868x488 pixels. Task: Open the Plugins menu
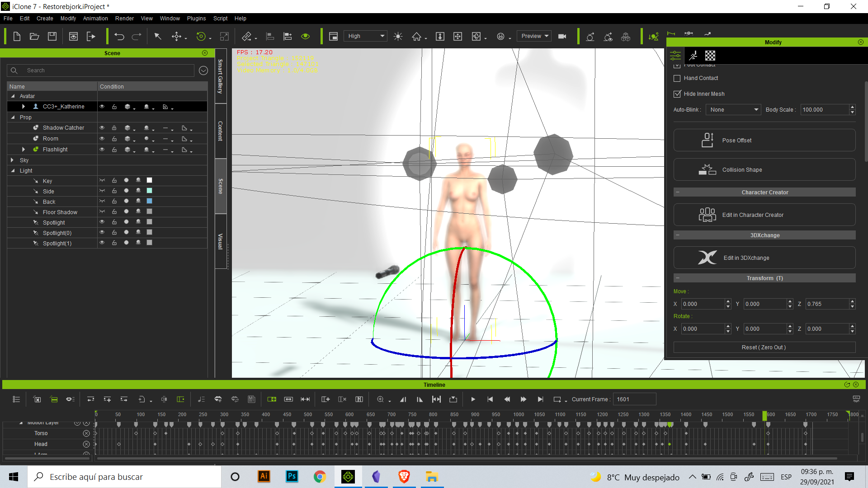(196, 19)
